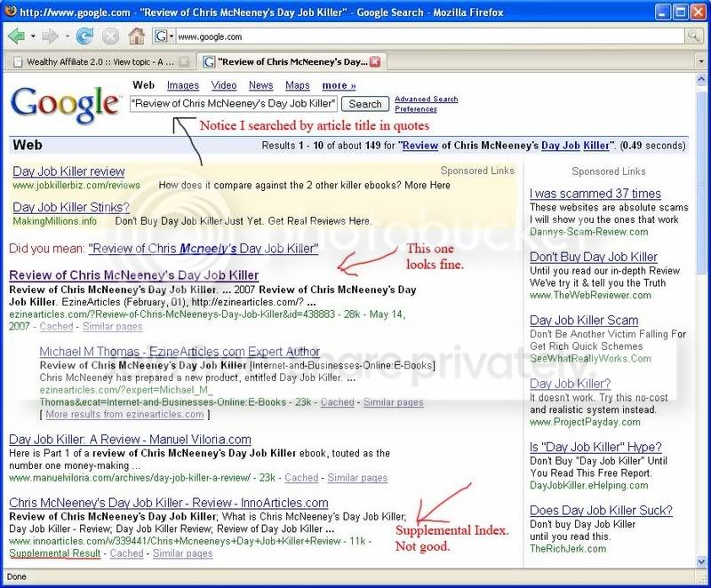Click the Killer link in results summary
711x588 pixels.
click(595, 146)
